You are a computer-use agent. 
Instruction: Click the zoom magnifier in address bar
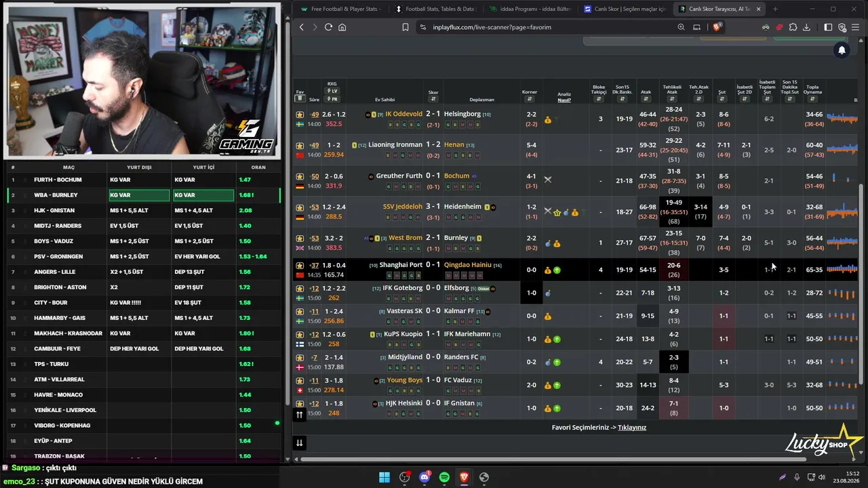click(681, 27)
